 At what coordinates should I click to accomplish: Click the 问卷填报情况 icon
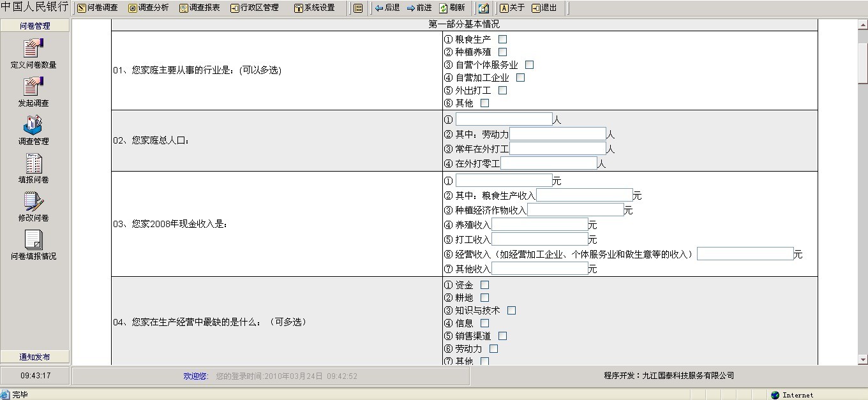[33, 240]
